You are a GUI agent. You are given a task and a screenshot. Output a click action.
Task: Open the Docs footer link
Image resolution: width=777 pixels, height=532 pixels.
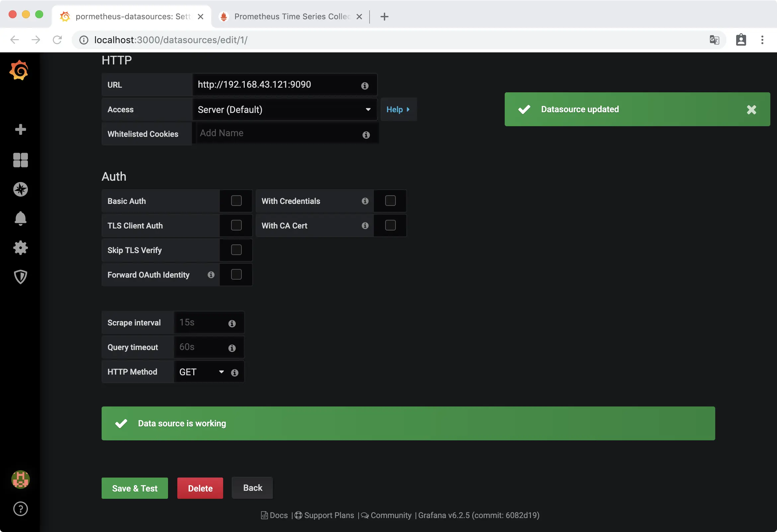click(275, 515)
